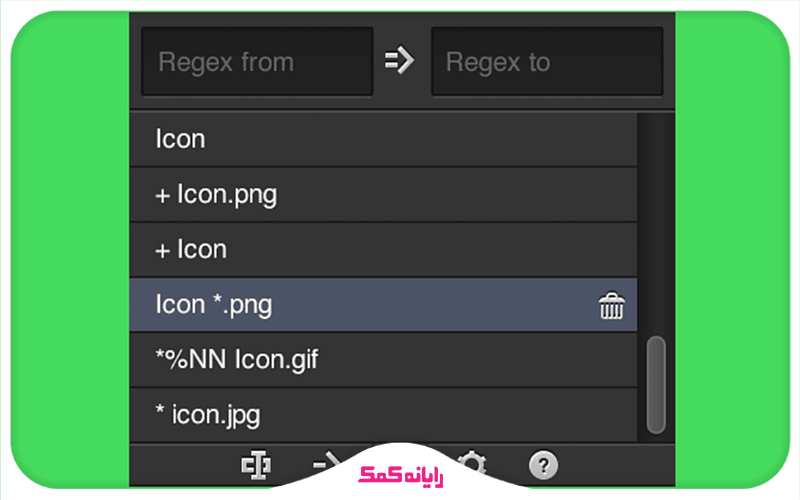Choose the * icon.jpg preset
The height and width of the screenshot is (500, 800).
pos(383,415)
